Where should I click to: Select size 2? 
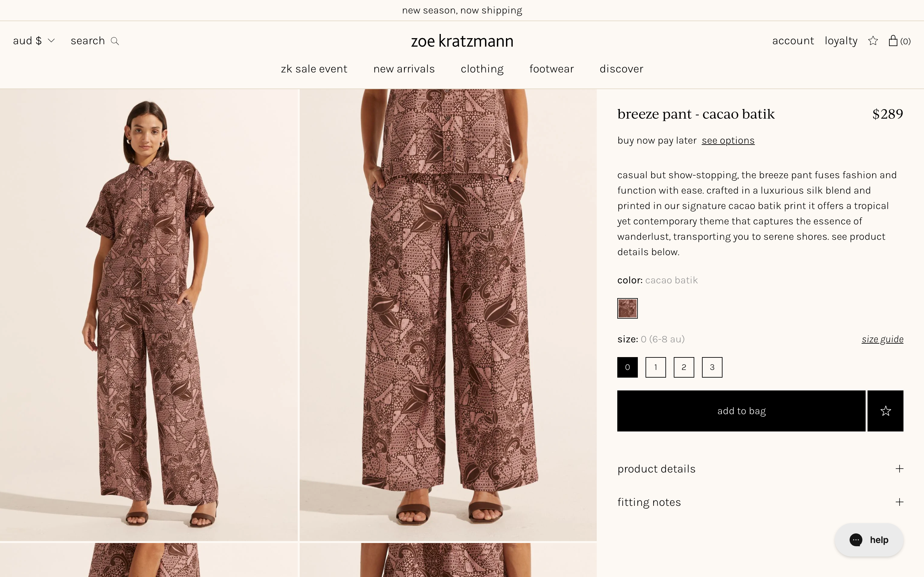click(x=683, y=367)
